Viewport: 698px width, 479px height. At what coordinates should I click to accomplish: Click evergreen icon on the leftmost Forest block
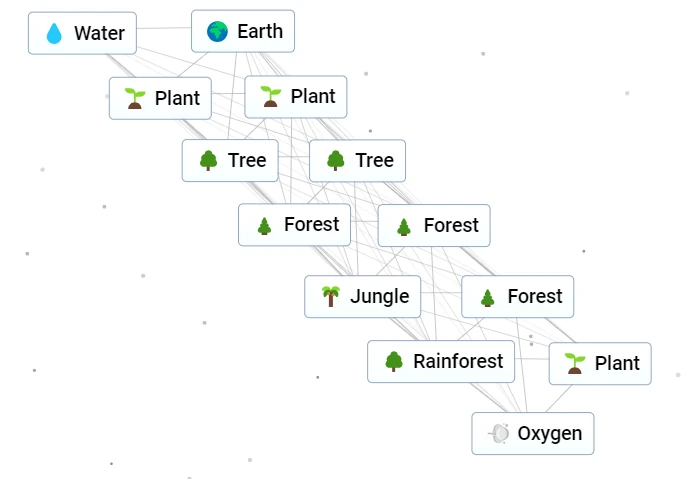(x=264, y=225)
